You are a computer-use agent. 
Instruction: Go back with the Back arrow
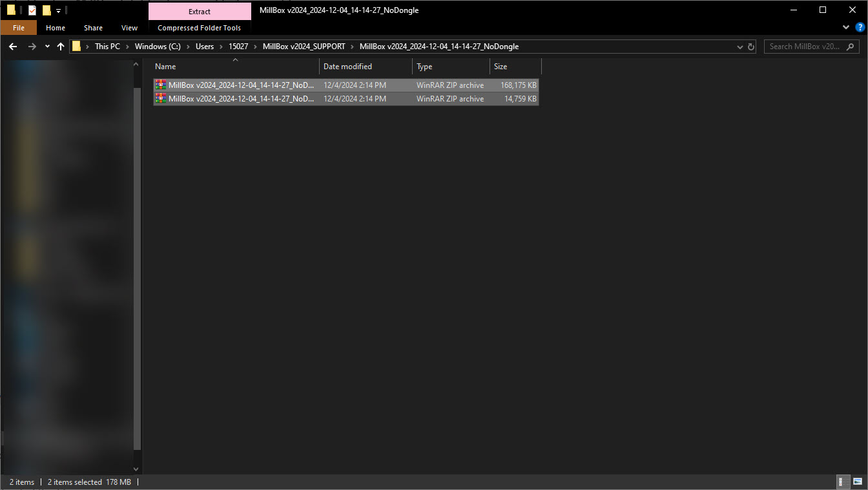(13, 47)
